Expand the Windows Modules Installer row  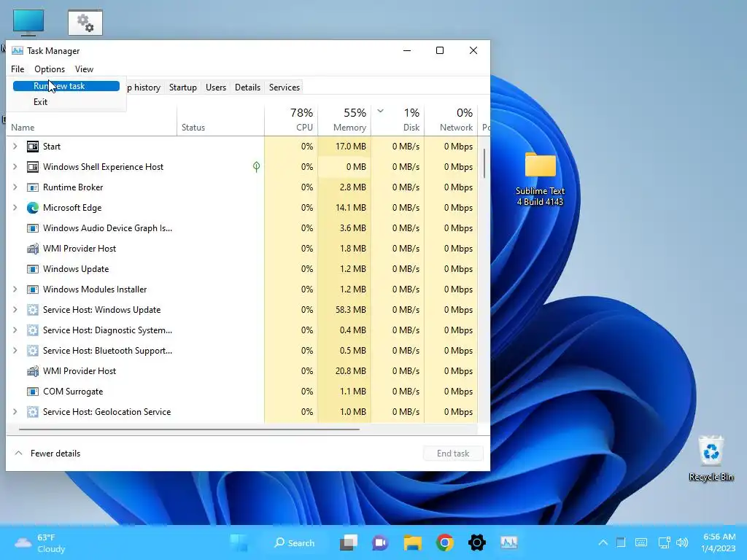coord(15,289)
